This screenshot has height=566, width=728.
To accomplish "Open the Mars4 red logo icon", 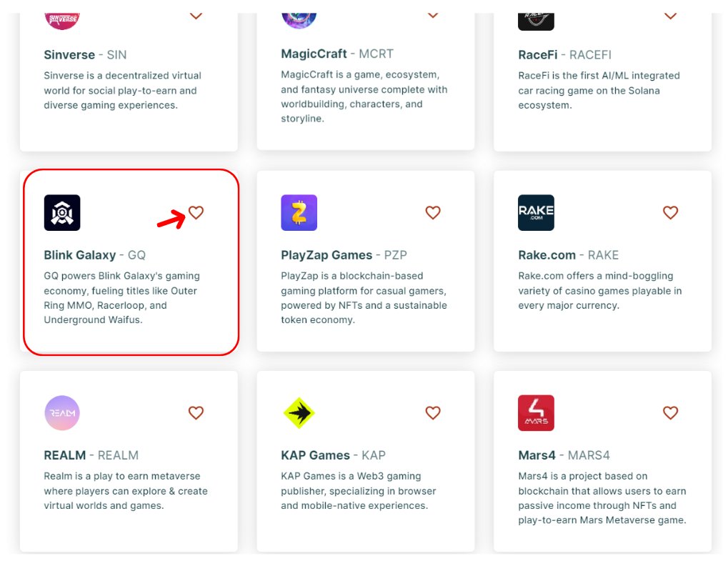I will coord(536,413).
